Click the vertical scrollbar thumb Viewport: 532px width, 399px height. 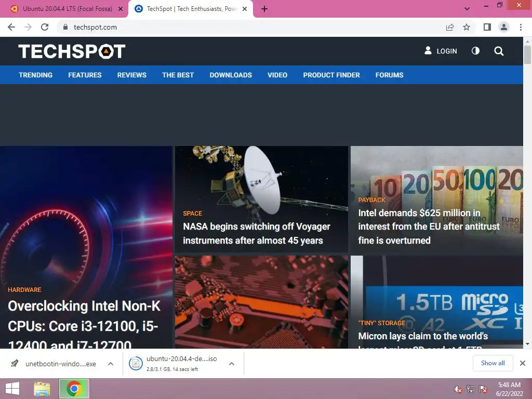click(527, 55)
